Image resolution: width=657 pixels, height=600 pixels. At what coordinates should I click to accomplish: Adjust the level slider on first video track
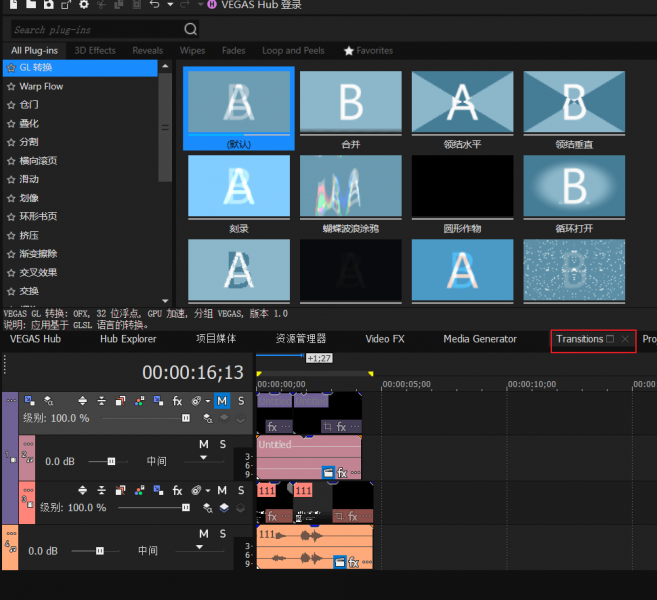click(185, 418)
